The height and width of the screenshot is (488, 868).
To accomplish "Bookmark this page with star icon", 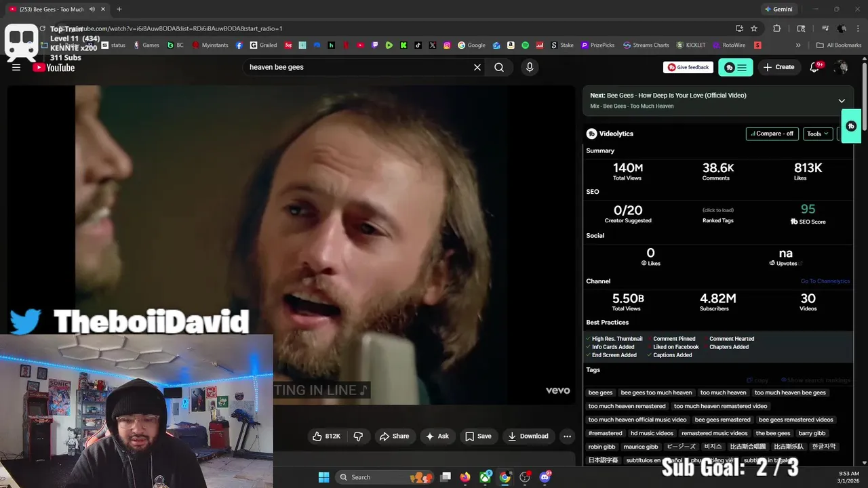I will coord(754,28).
